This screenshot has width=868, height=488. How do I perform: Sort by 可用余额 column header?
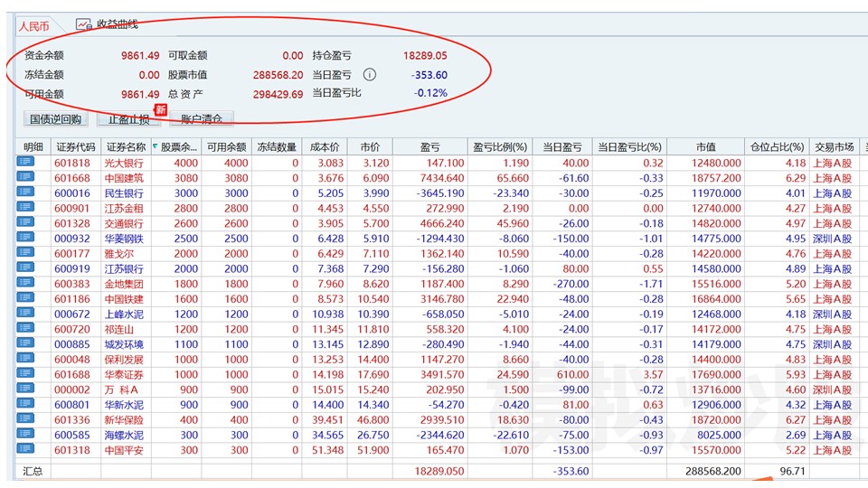[226, 147]
